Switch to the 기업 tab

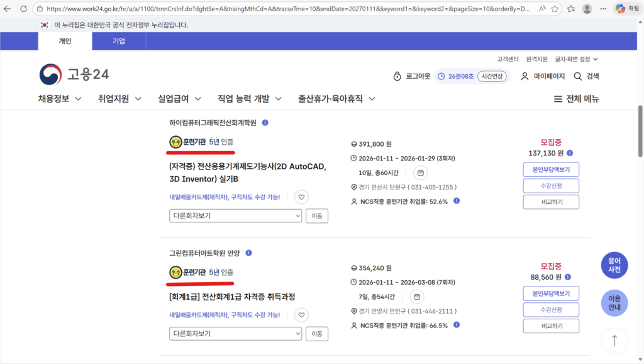pyautogui.click(x=118, y=40)
